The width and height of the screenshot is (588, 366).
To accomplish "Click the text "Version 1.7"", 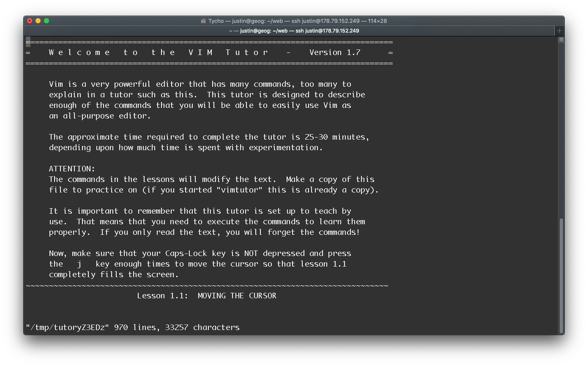I will click(335, 52).
